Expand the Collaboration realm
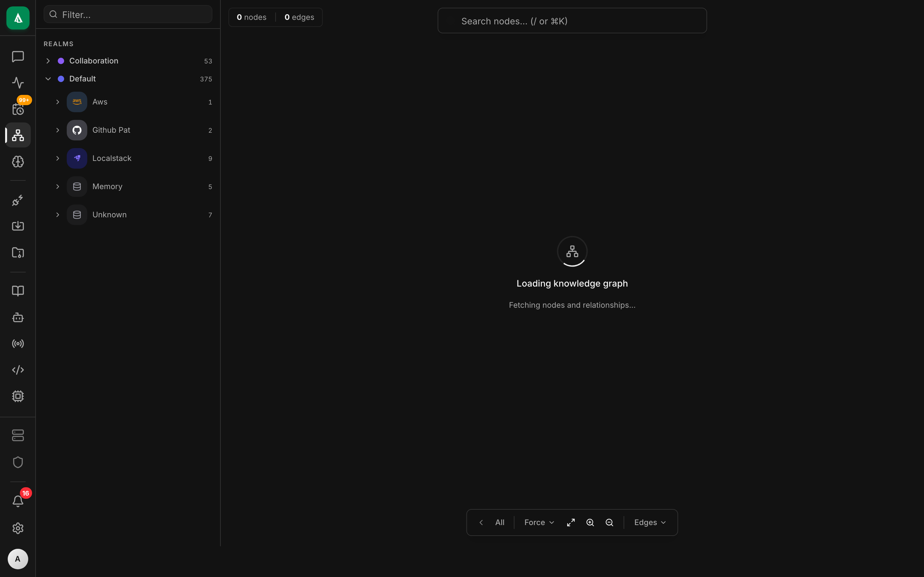This screenshot has width=924, height=577. pyautogui.click(x=48, y=61)
